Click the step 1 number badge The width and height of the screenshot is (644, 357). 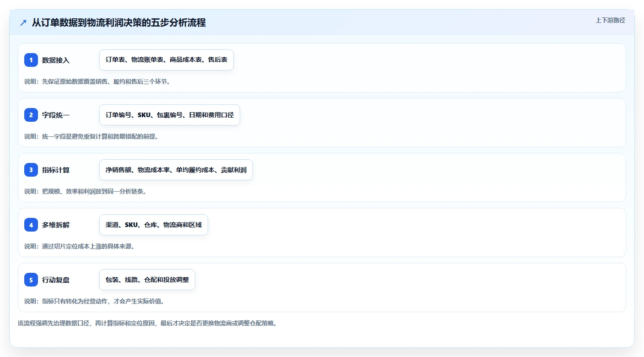tap(31, 60)
